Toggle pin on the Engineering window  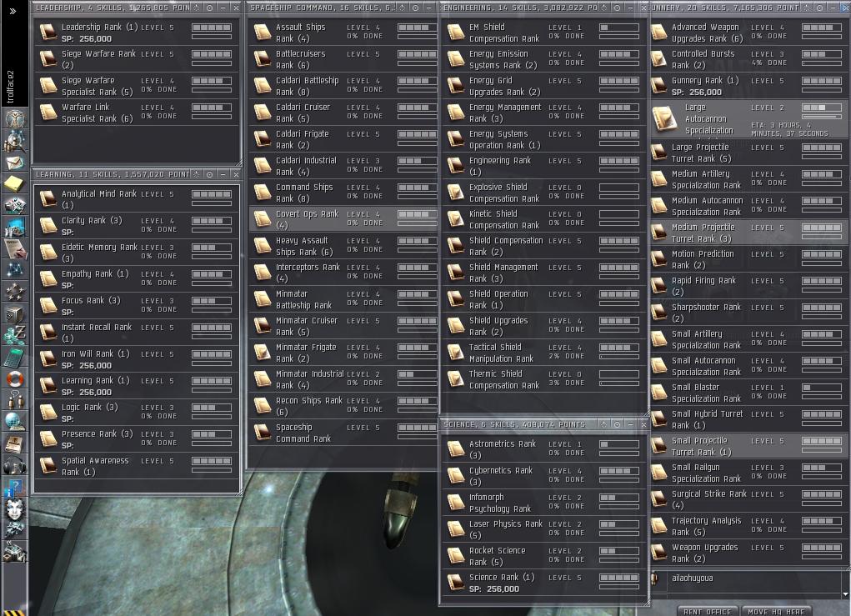pyautogui.click(x=617, y=8)
